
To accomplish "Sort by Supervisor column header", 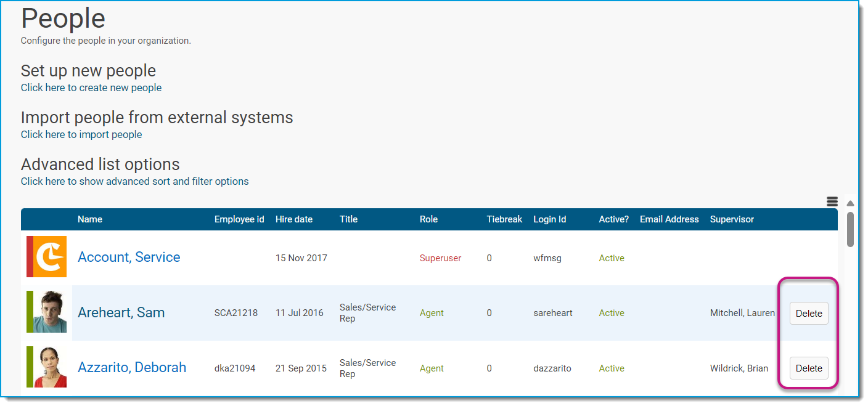I will coord(732,219).
